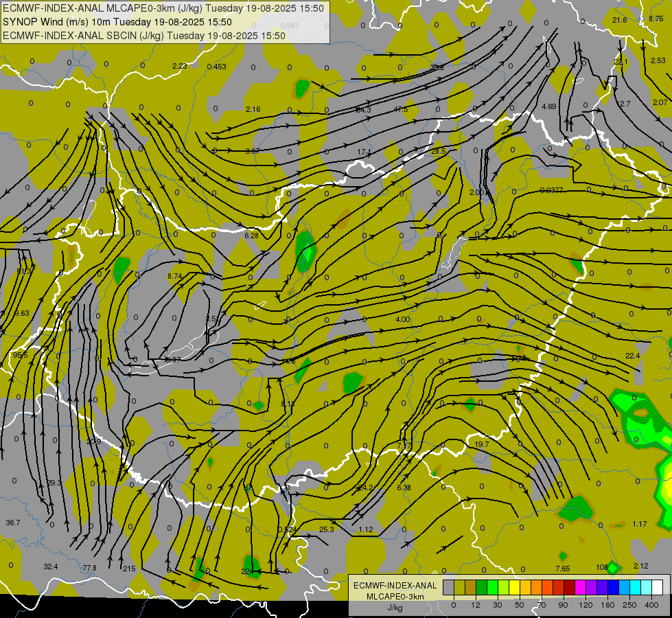Click the map value 1.17
672x618 pixels.
pos(640,524)
